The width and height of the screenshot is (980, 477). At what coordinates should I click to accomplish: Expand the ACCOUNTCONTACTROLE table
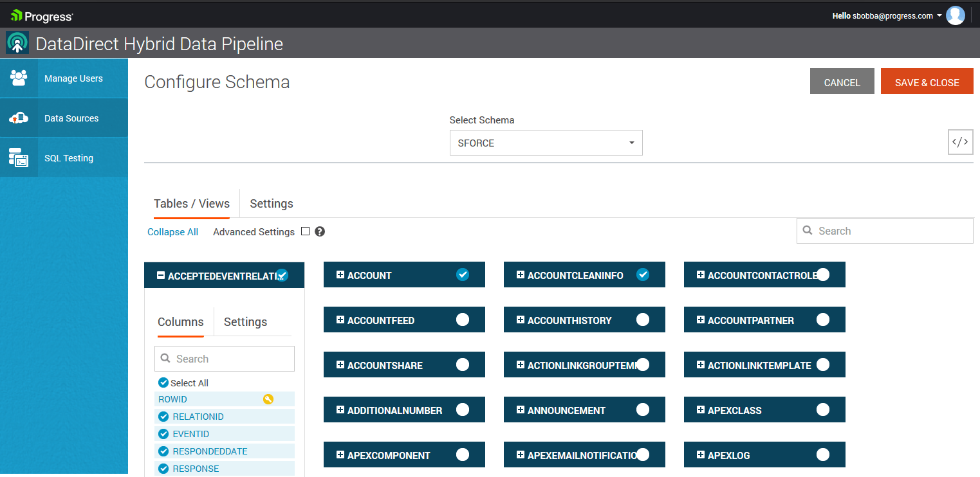point(701,275)
